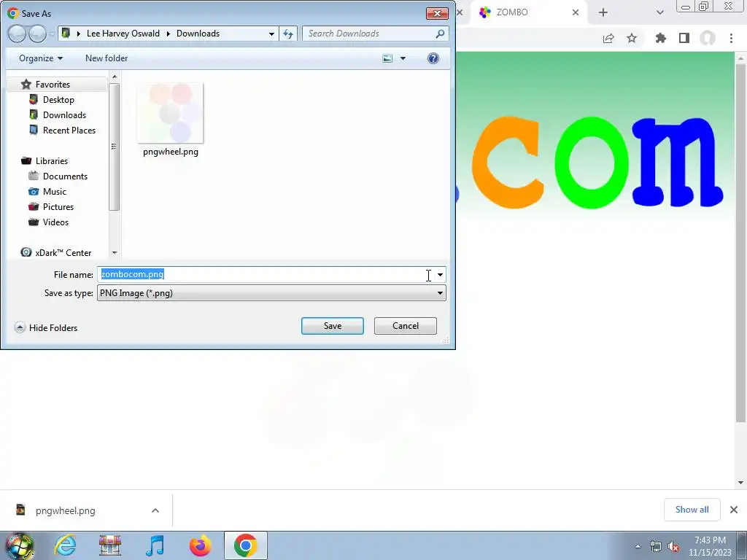Open the Videos library
747x560 pixels.
coord(55,222)
